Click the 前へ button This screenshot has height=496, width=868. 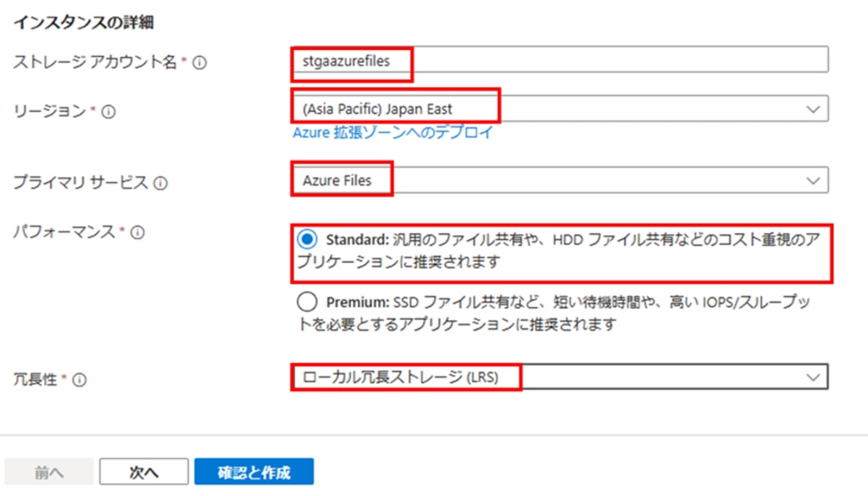[x=49, y=471]
